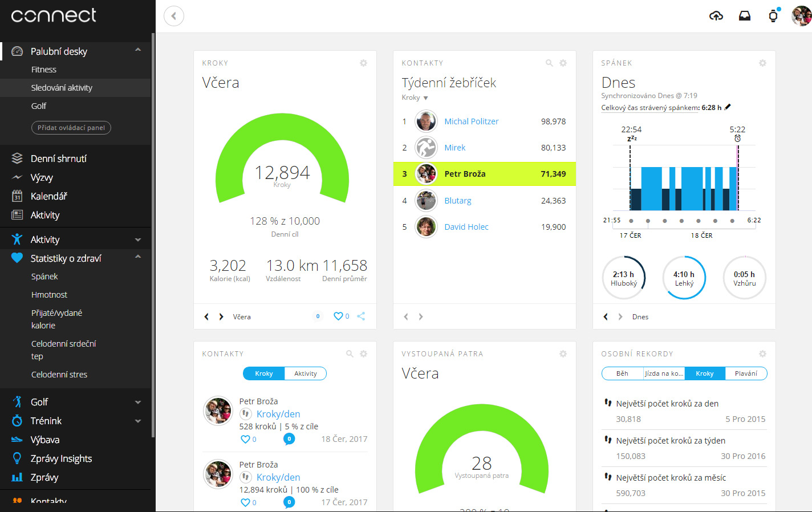
Task: Open Kroky dropdown under Týdenní žebříček
Action: [x=415, y=98]
